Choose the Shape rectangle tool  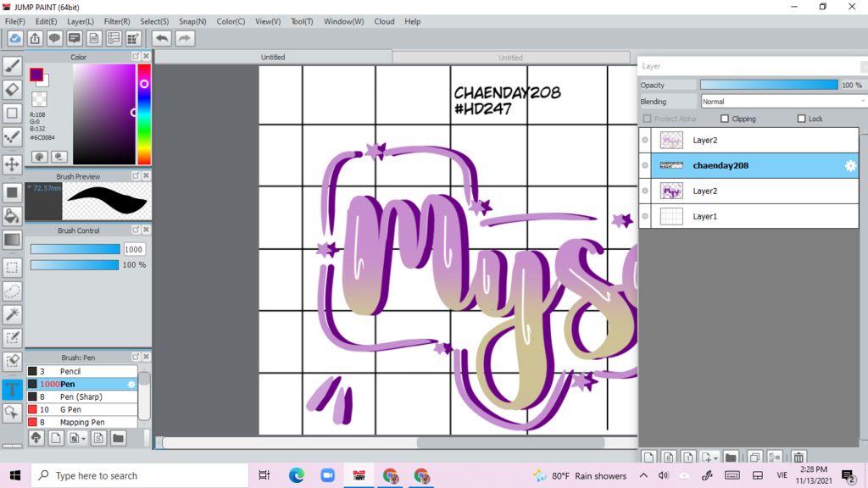(12, 113)
